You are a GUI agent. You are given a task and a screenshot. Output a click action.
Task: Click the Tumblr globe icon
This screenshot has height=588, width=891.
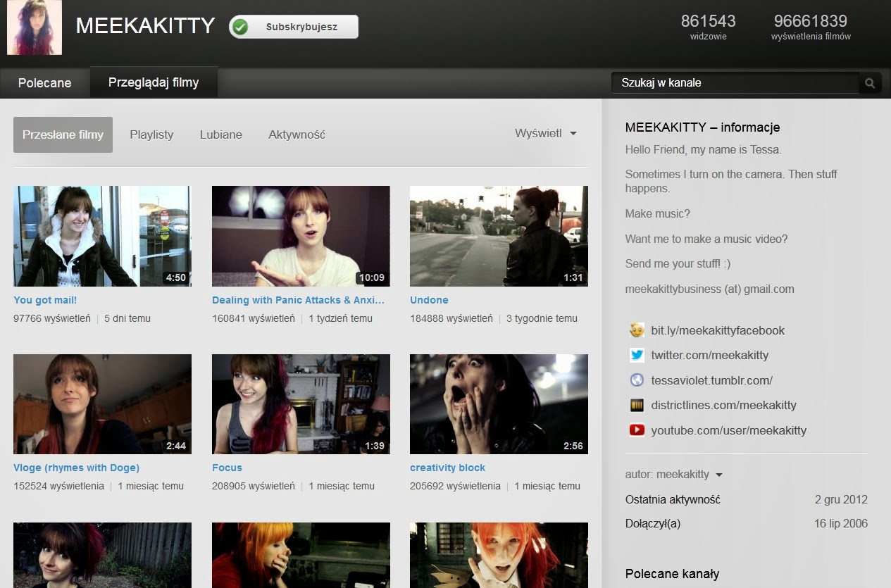click(637, 380)
